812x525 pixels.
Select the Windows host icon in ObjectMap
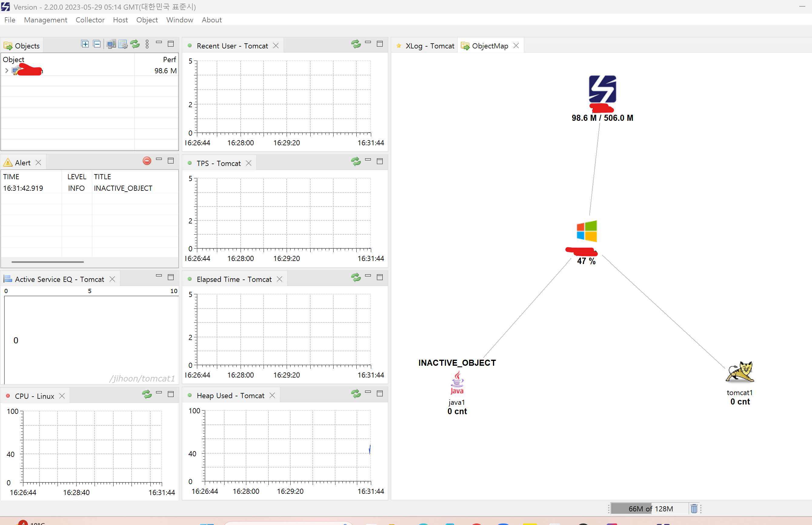(x=587, y=231)
